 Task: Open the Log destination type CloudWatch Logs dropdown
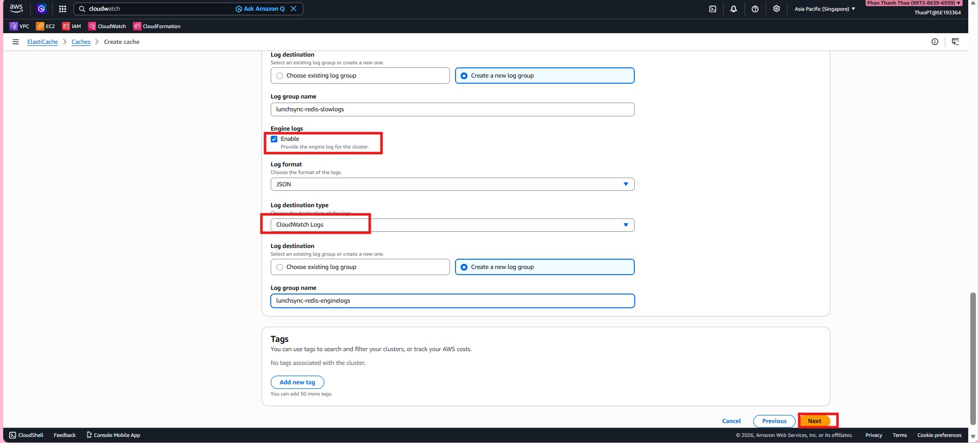click(452, 225)
